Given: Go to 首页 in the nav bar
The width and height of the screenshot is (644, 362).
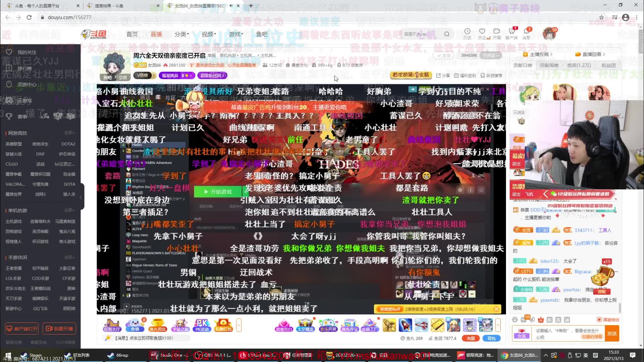Looking at the screenshot, I should click(132, 34).
